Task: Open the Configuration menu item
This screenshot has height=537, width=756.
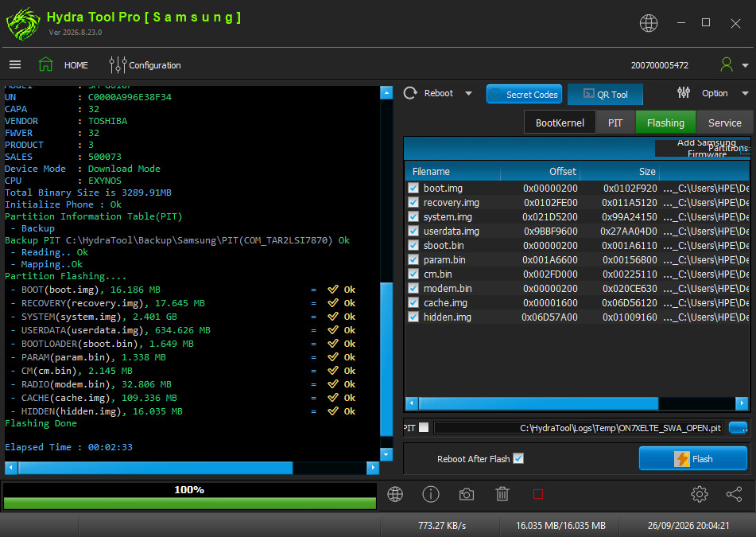Action: click(x=155, y=65)
